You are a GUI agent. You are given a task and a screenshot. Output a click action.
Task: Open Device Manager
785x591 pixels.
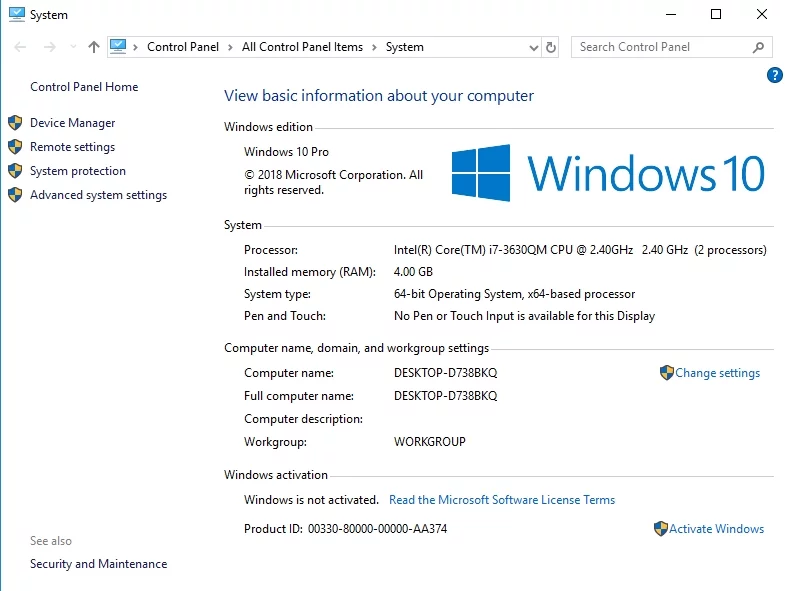click(x=72, y=123)
